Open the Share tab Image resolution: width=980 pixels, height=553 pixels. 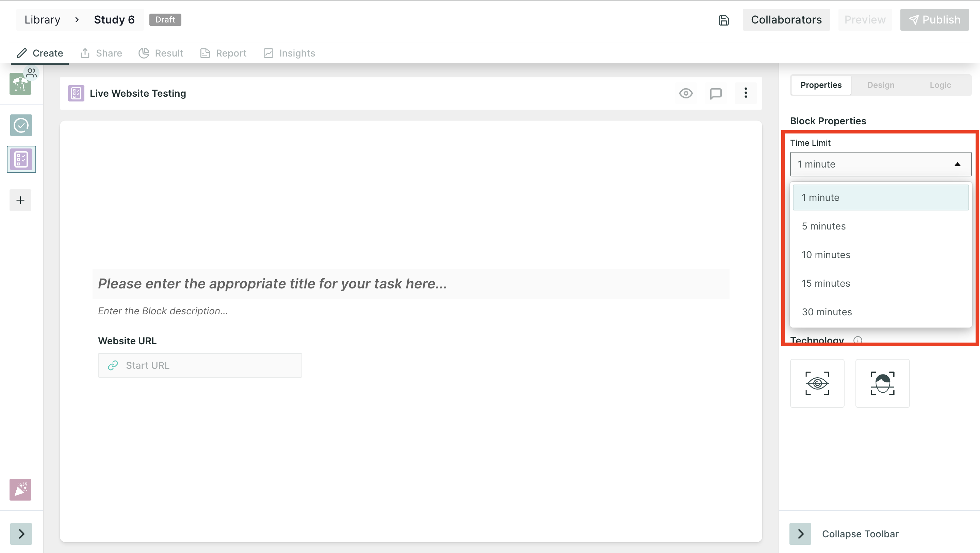[101, 53]
